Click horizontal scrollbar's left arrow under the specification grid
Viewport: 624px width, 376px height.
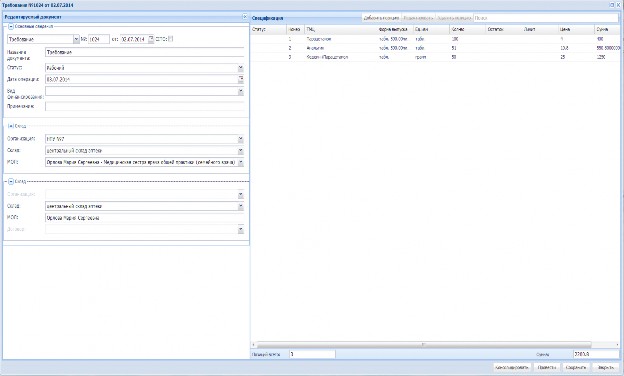pos(254,345)
